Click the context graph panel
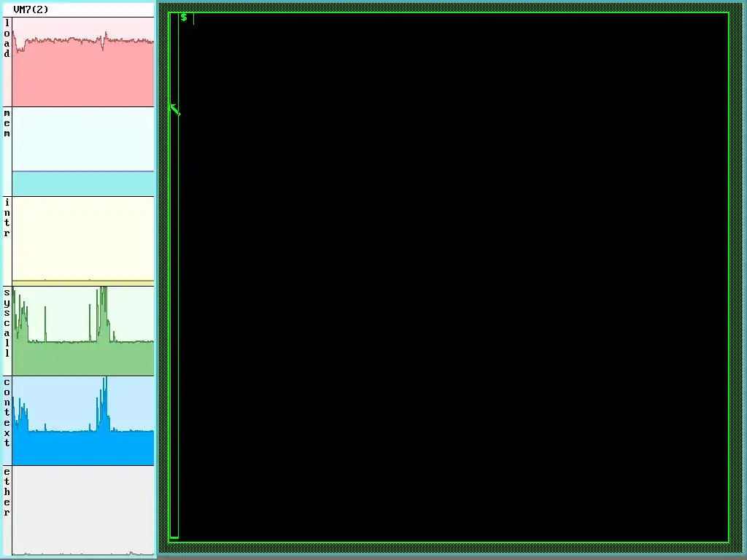The image size is (747, 560). click(83, 421)
